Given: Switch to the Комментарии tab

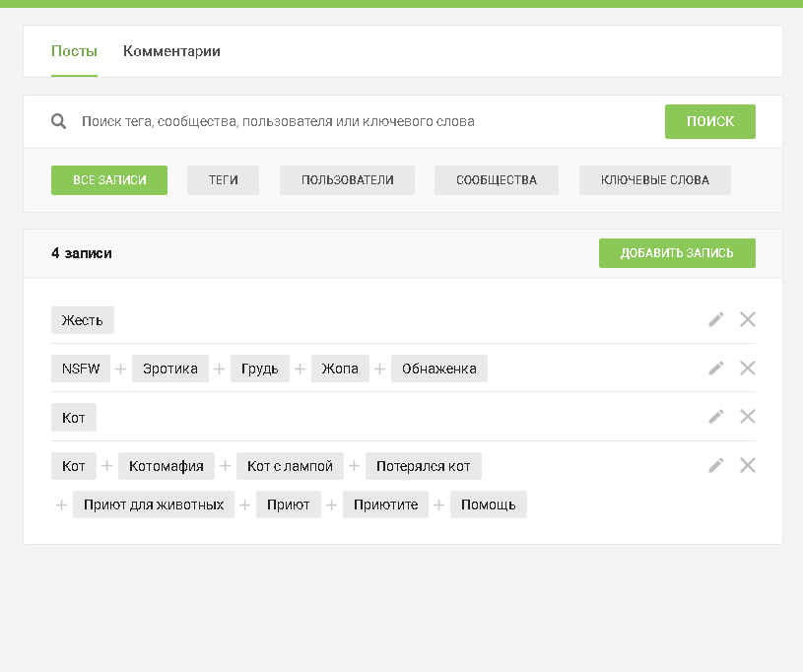Looking at the screenshot, I should (x=171, y=51).
